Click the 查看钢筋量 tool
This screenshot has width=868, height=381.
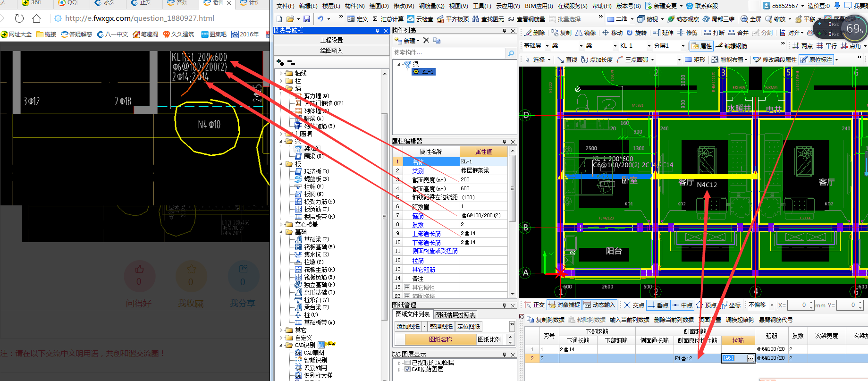coord(526,19)
